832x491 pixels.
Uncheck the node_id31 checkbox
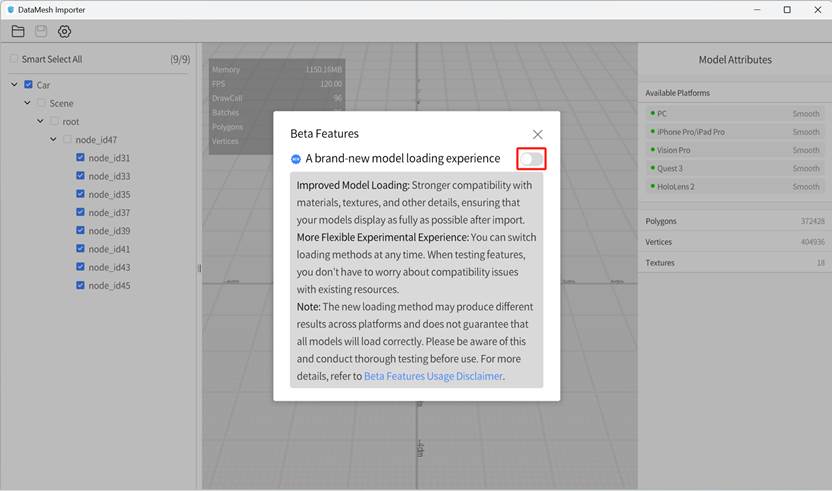tap(81, 158)
